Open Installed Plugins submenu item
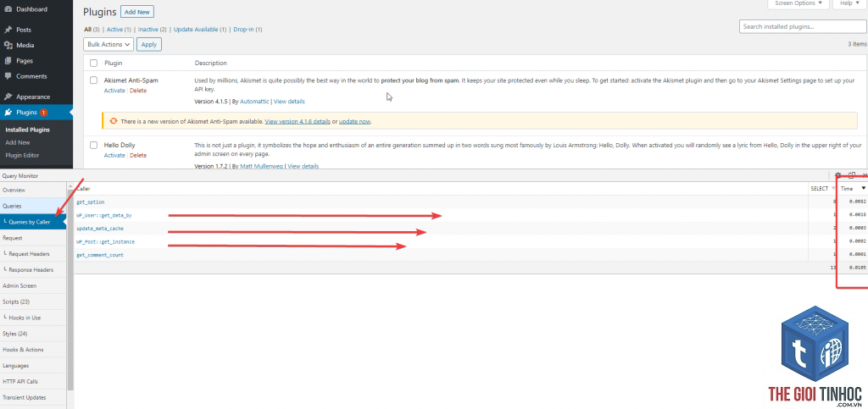The width and height of the screenshot is (868, 409). click(28, 130)
